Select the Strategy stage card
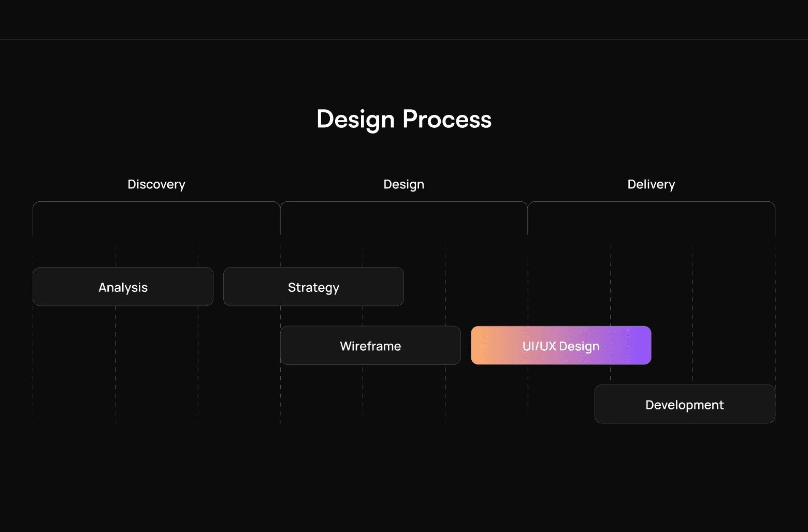This screenshot has height=532, width=808. pos(313,287)
